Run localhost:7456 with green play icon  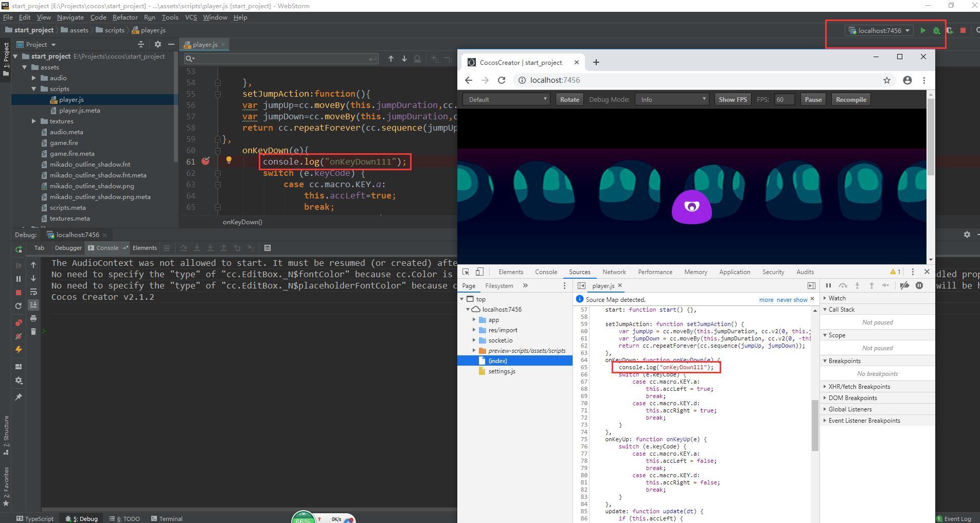point(923,30)
